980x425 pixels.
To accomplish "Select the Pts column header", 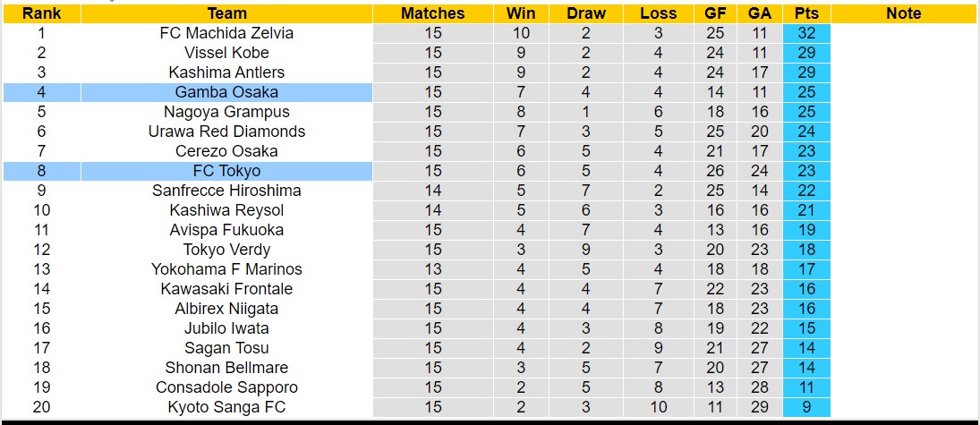I will 805,13.
